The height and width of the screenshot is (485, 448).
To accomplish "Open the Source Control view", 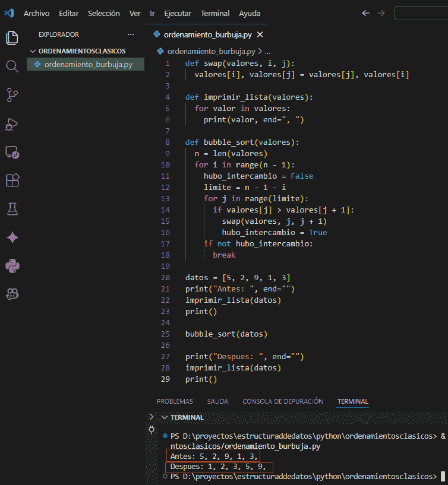I will click(x=12, y=95).
